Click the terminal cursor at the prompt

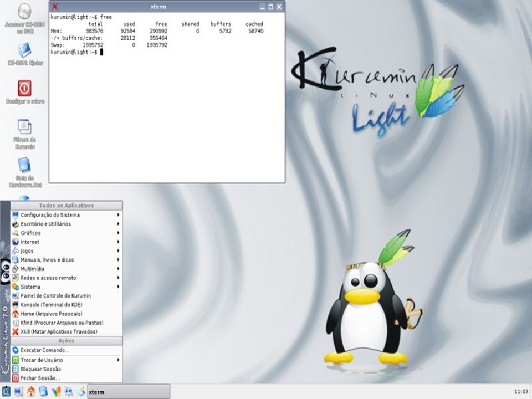(101, 52)
